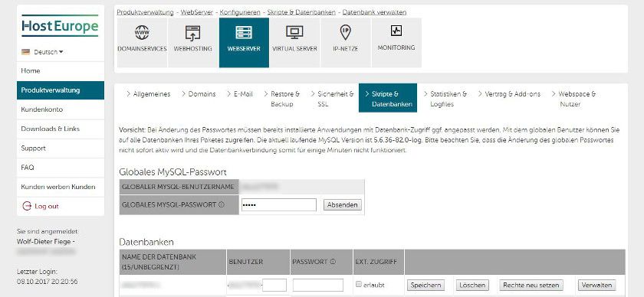Focus the database Benutzer suffix field
This screenshot has height=297, width=644.
point(274,285)
